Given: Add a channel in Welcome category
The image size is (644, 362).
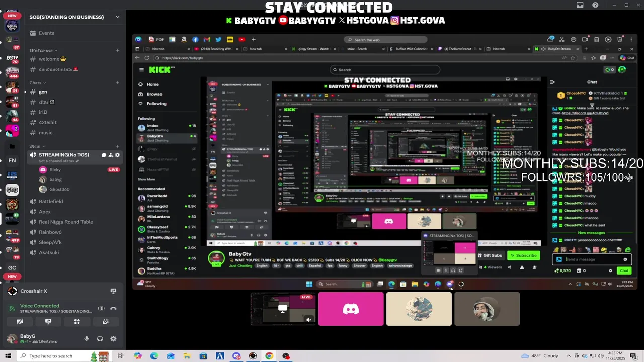Looking at the screenshot, I should coord(117,50).
